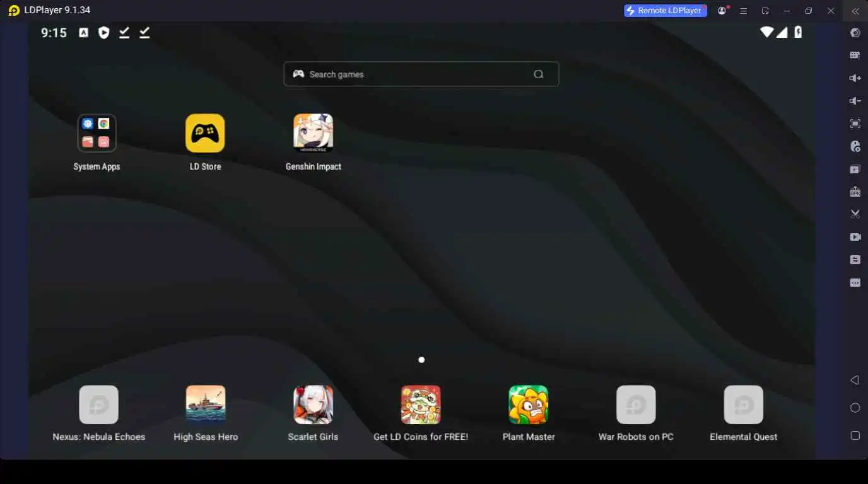Tap the Elemental Quest icon

click(744, 405)
